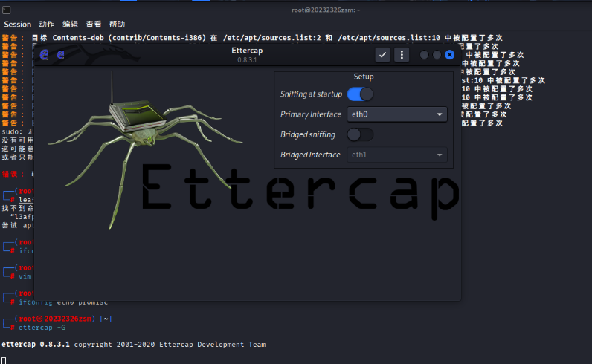Viewport: 592px width, 364px height.
Task: Enable the Bridged sniffing switch
Action: pyautogui.click(x=360, y=134)
